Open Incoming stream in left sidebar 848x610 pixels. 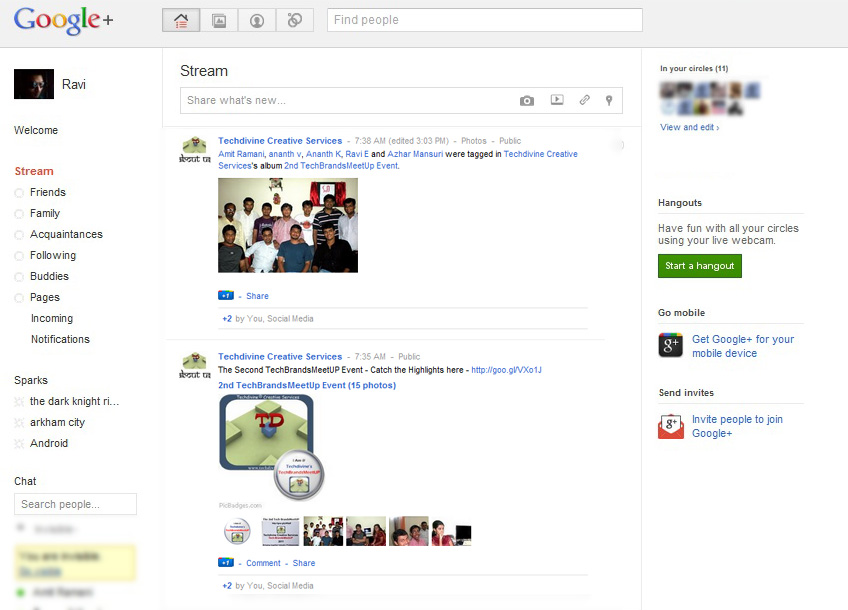click(x=52, y=318)
